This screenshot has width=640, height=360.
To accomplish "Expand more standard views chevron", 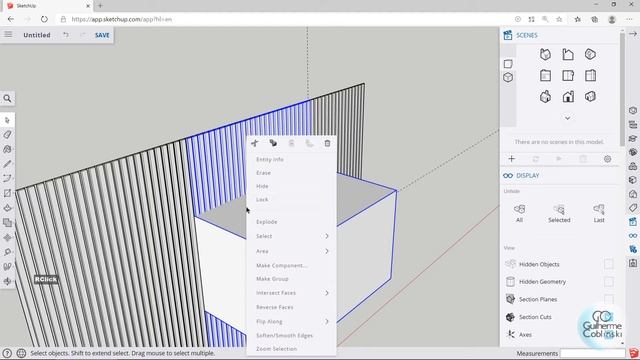I will coord(567,118).
